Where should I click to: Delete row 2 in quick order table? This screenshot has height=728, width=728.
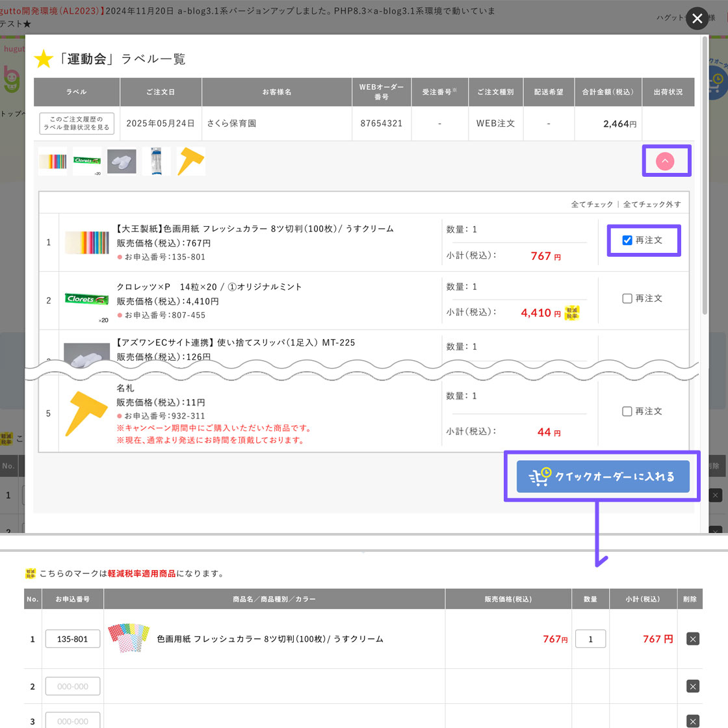pyautogui.click(x=693, y=686)
